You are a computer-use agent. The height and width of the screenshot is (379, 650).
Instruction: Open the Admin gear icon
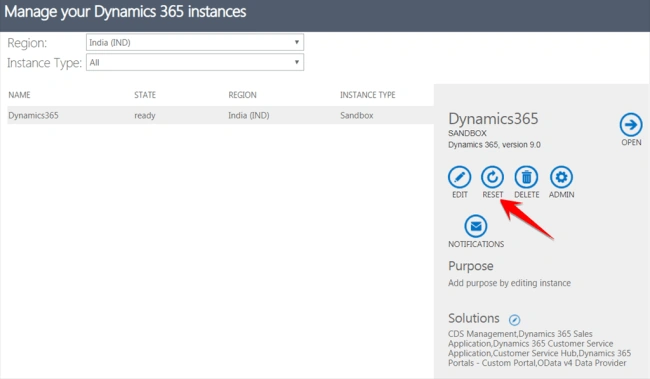pos(561,177)
